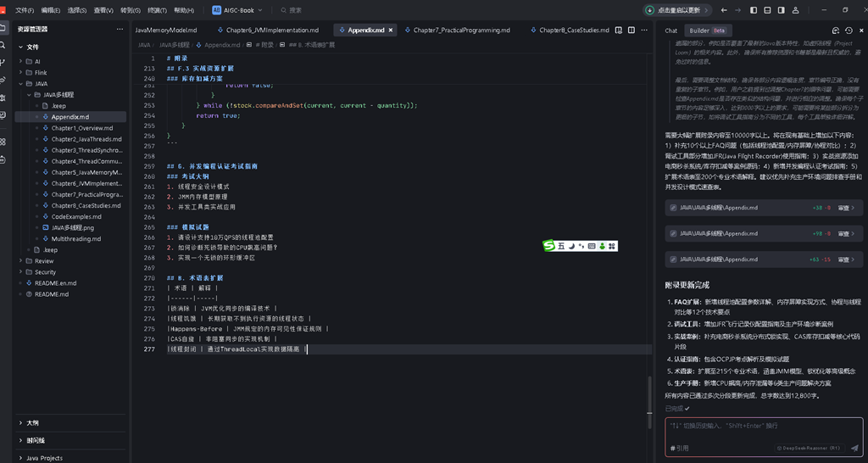The width and height of the screenshot is (868, 463).
Task: Toggle the right AI sidebar layout
Action: [781, 10]
